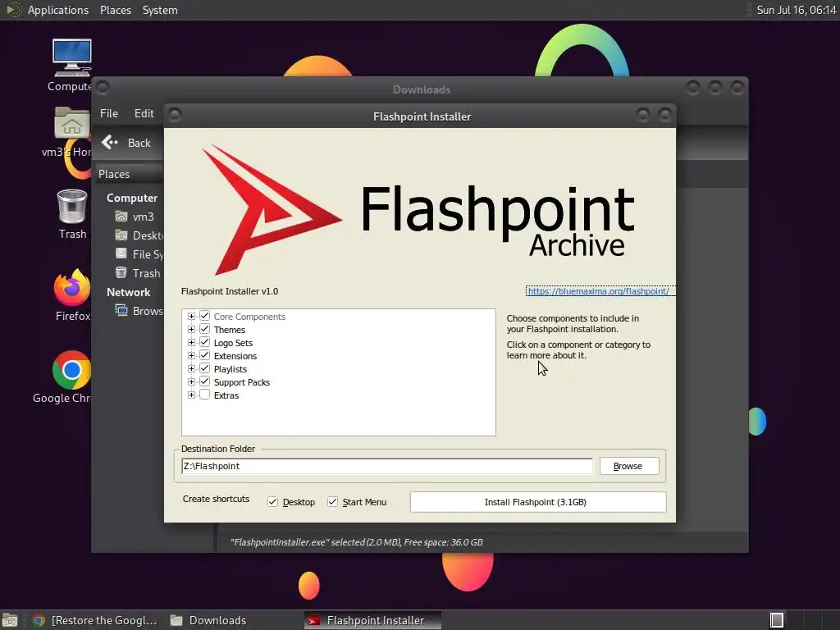Viewport: 840px width, 630px height.
Task: Click the Flashpoint Archive logo image
Action: [419, 209]
